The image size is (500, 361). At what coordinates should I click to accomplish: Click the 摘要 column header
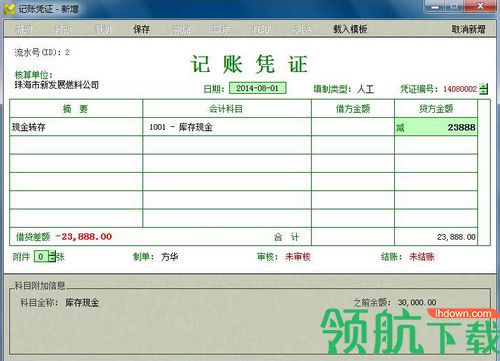click(x=76, y=109)
